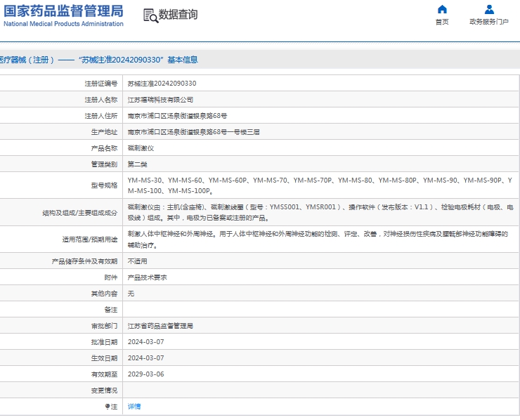The image size is (520, 420).
Task: Select approving department 江苏省药品监督管理局
Action: tap(160, 326)
